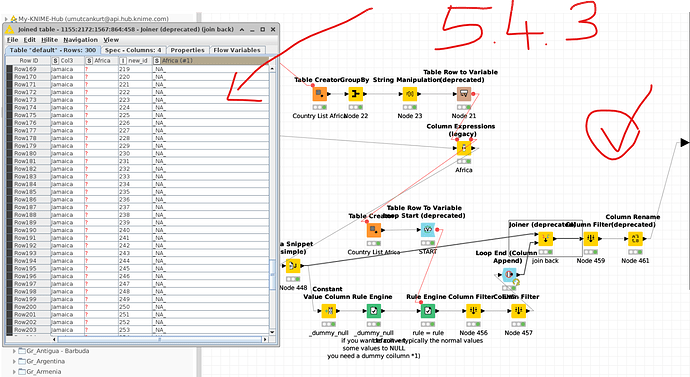Switch to the Spec - Columns: 4 tab

(133, 50)
